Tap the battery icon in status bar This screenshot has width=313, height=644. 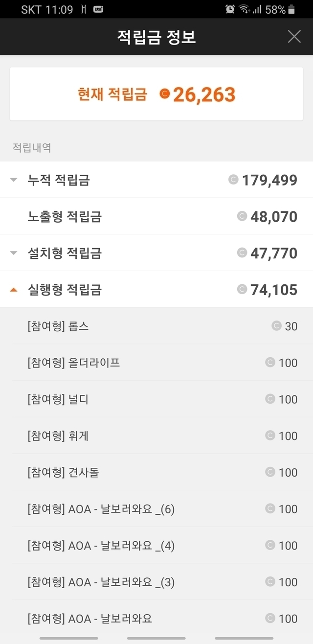pyautogui.click(x=292, y=9)
